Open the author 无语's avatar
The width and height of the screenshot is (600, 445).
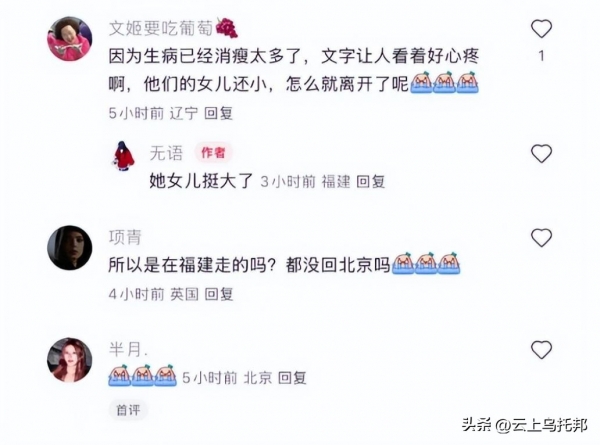124,156
